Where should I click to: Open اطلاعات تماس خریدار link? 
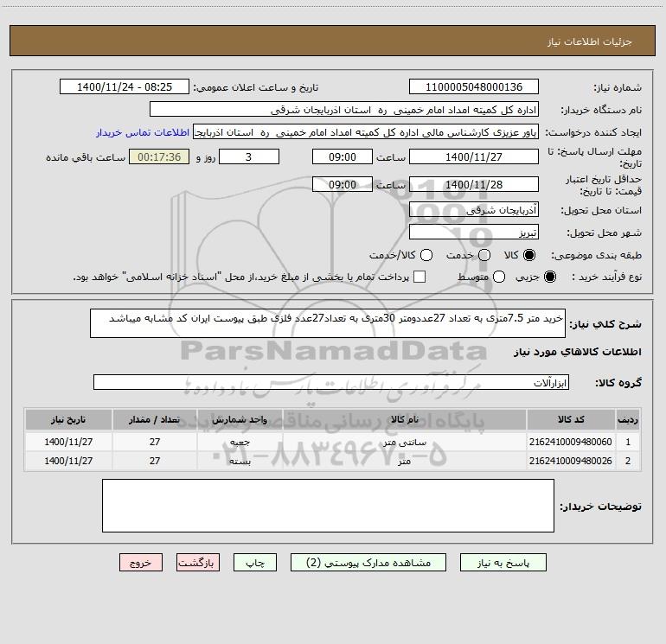click(x=143, y=132)
